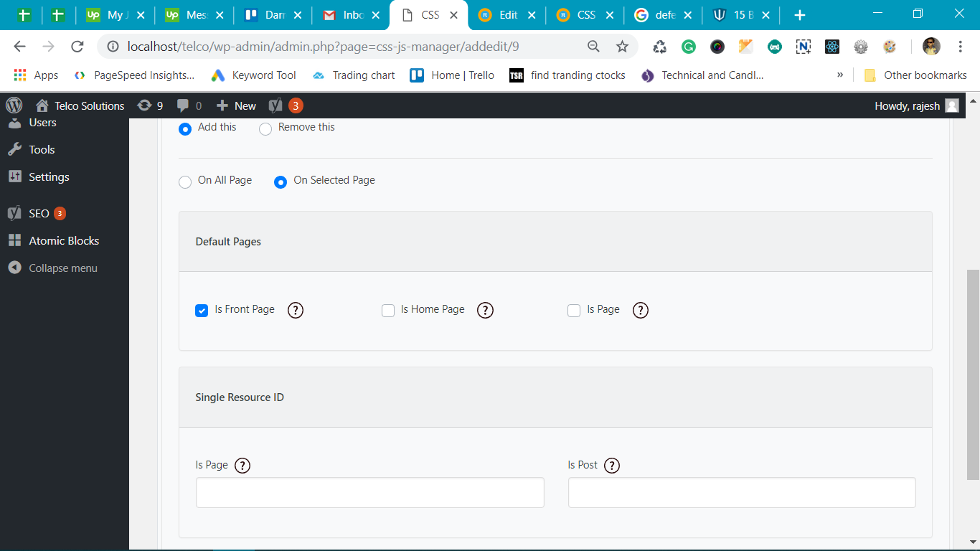980x551 pixels.
Task: Click the comments bubble in admin bar
Action: 189,105
